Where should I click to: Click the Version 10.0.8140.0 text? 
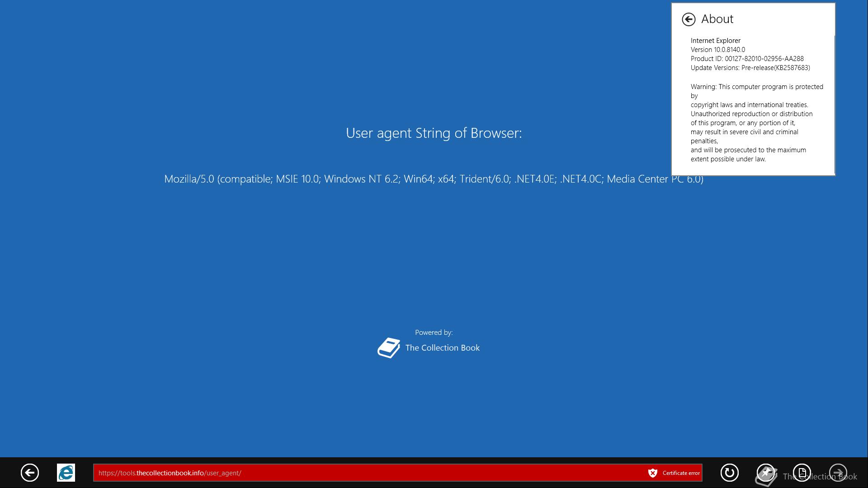(717, 50)
